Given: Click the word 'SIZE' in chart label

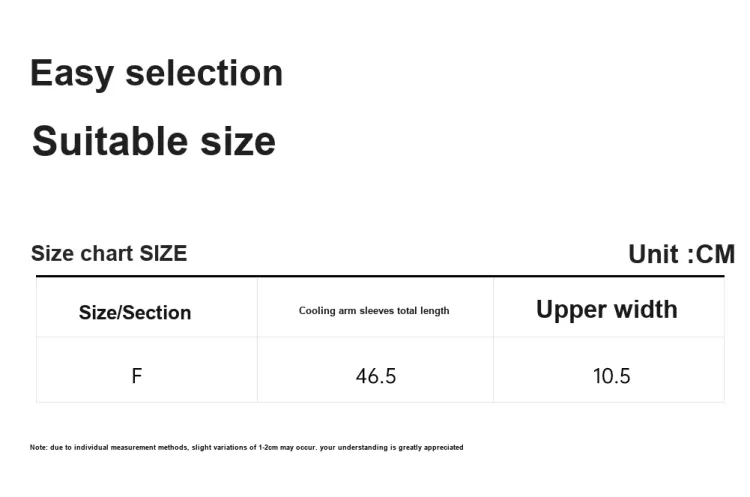Looking at the screenshot, I should point(163,254).
